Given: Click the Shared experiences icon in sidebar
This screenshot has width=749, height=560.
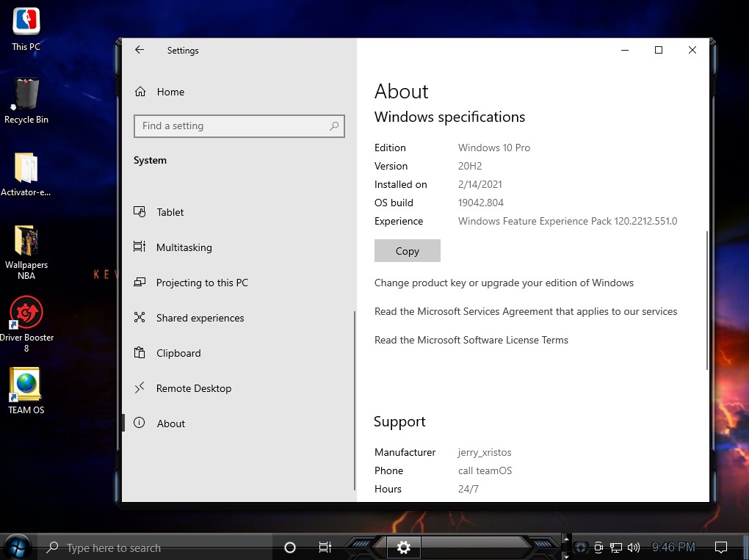Looking at the screenshot, I should (x=140, y=317).
